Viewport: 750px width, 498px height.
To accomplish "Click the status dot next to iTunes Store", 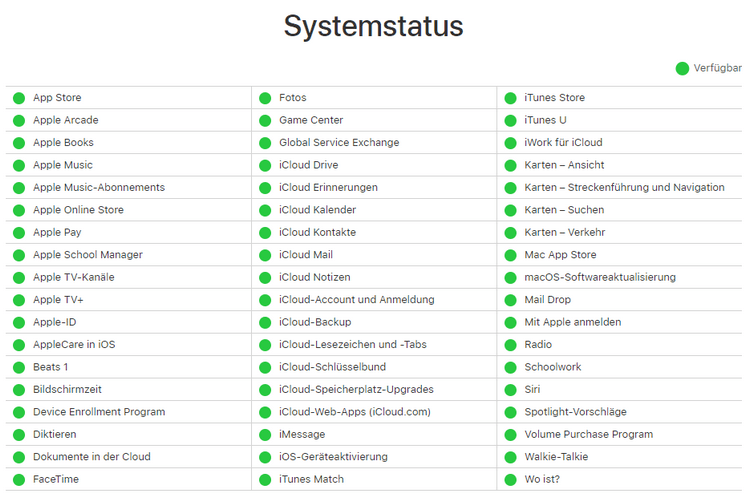I will tap(510, 98).
